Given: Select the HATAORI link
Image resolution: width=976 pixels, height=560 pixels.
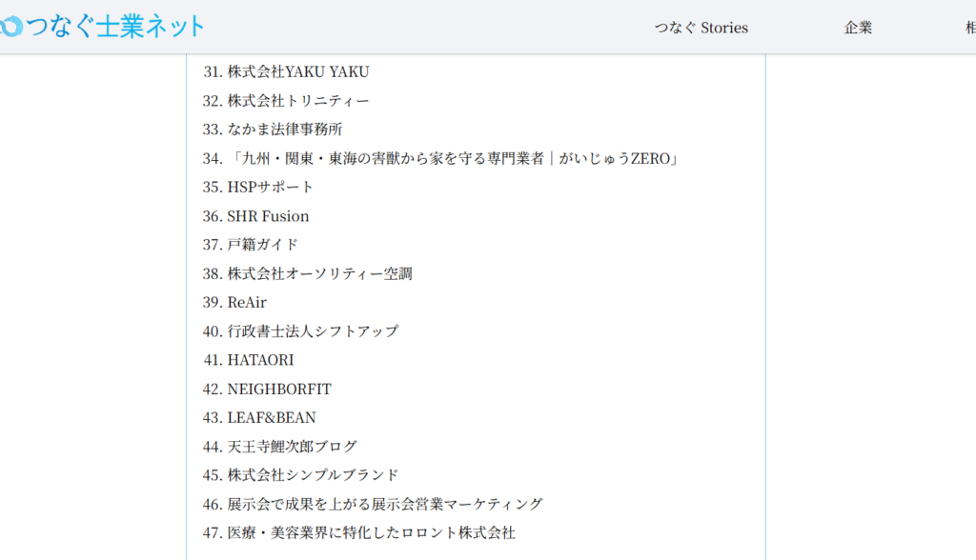Looking at the screenshot, I should [x=260, y=360].
